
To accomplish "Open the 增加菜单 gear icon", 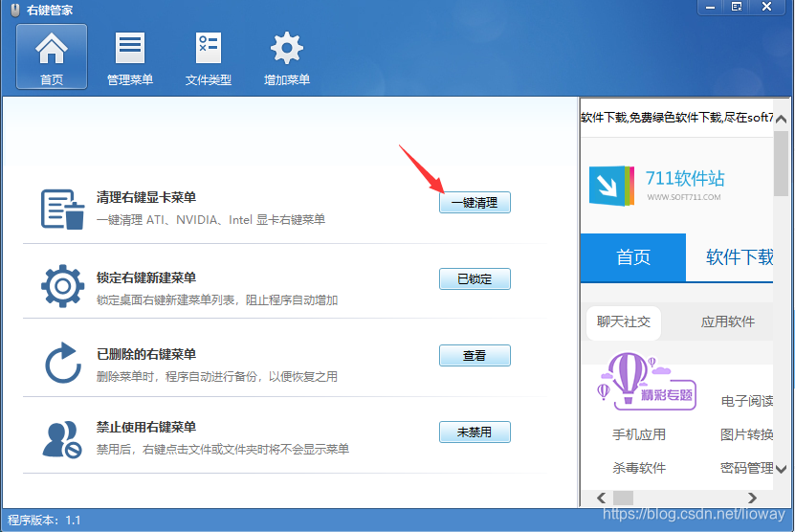I will point(287,58).
